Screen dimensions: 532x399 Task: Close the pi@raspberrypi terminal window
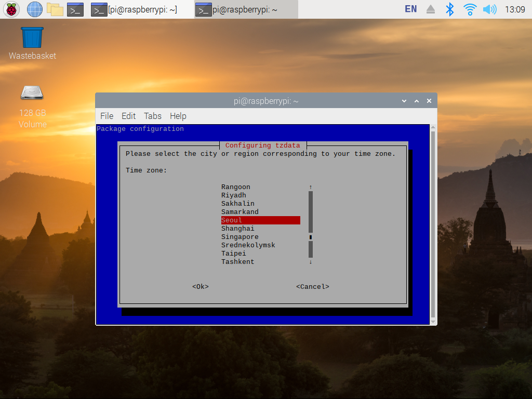429,101
